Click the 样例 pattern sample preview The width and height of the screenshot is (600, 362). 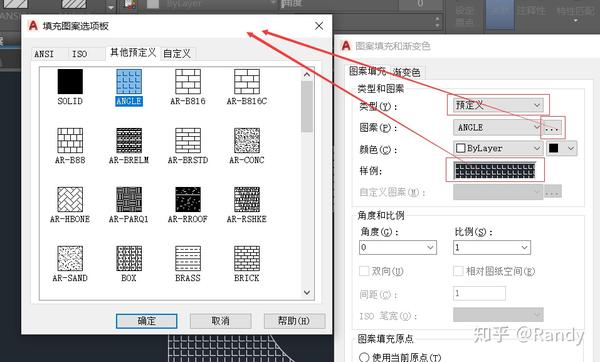pos(495,170)
